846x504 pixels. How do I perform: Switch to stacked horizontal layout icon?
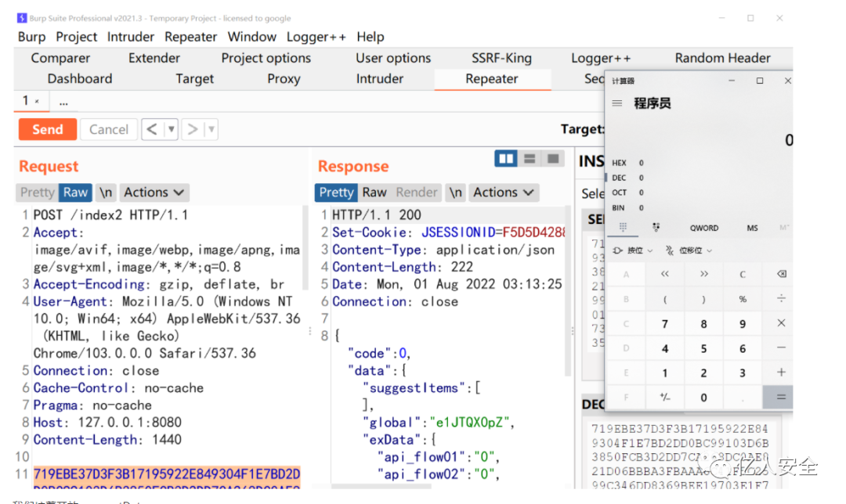530,158
